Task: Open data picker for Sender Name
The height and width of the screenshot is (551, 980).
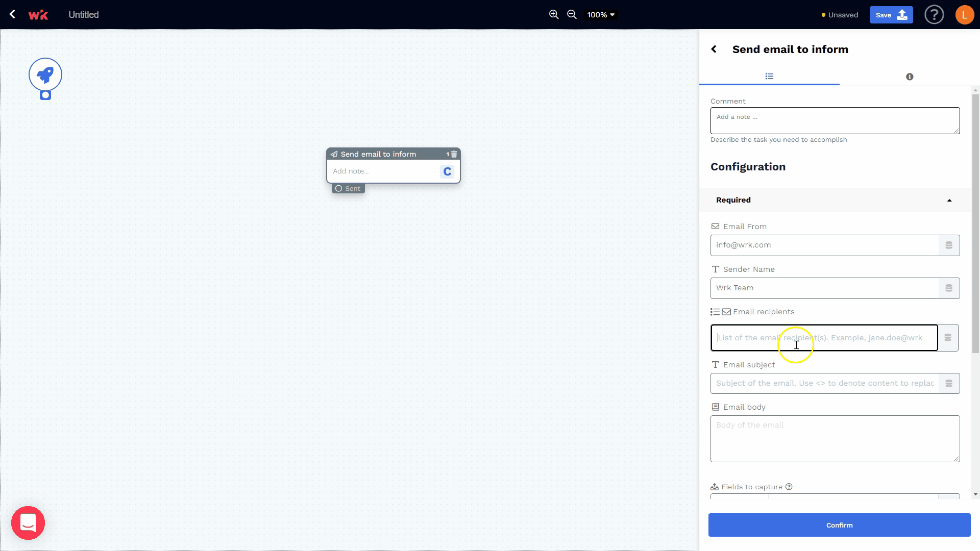Action: 949,288
